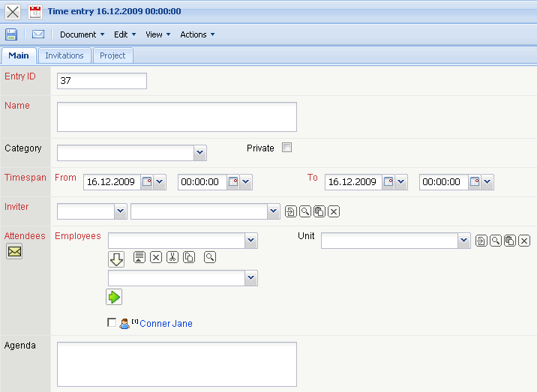The height and width of the screenshot is (392, 537).
Task: Click the scissors cut icon under Employees
Action: tap(172, 257)
